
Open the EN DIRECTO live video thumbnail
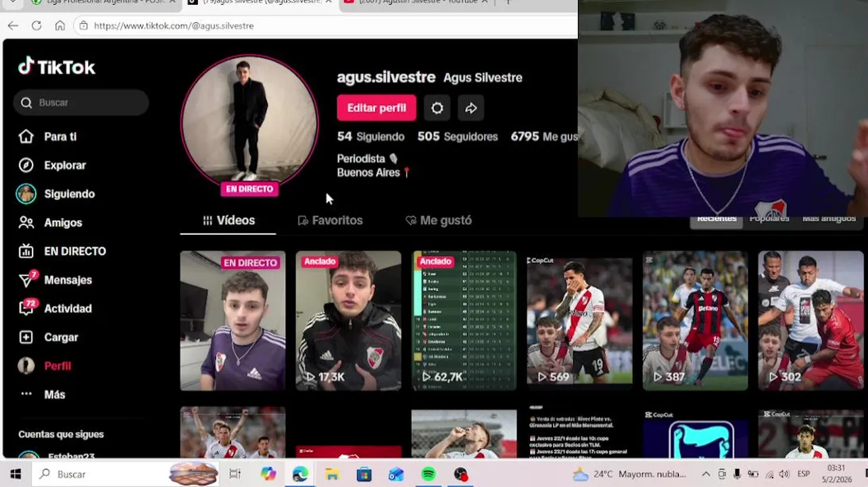[233, 321]
